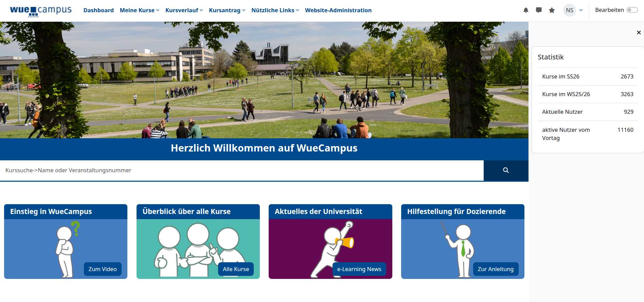Click the value 11160
This screenshot has width=644, height=302.
pyautogui.click(x=625, y=130)
